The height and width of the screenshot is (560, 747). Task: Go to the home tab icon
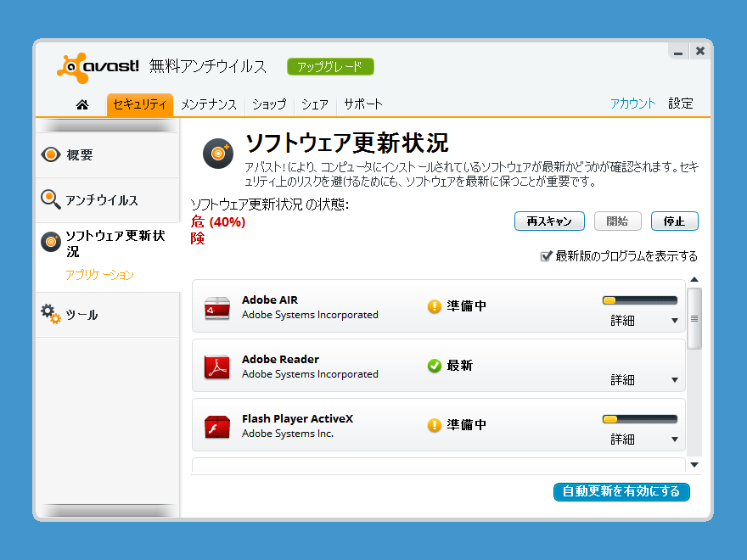click(x=82, y=104)
